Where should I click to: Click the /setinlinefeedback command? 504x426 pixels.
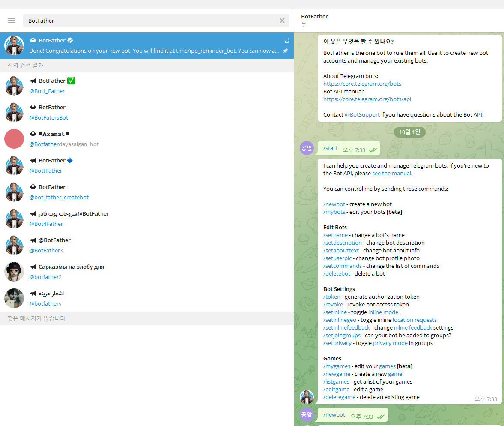pyautogui.click(x=347, y=327)
